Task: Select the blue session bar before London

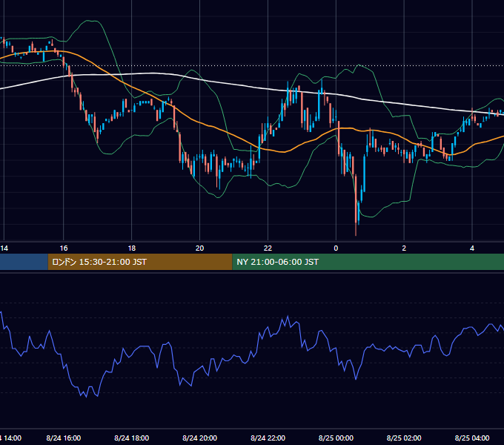Action: (x=24, y=262)
